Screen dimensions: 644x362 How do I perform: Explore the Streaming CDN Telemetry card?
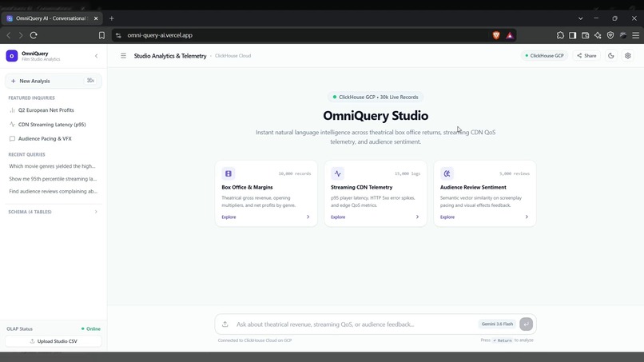[338, 217]
